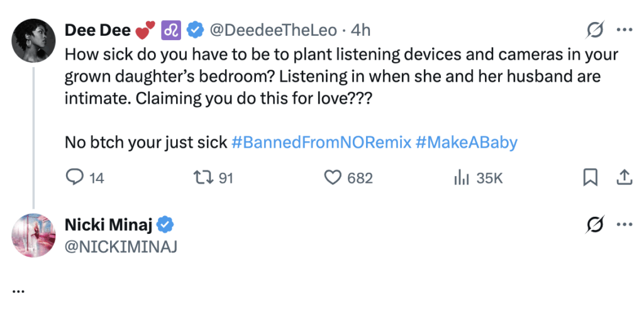This screenshot has width=644, height=318.
Task: Click the share icon on Dee Dee's tweet
Action: tap(623, 178)
